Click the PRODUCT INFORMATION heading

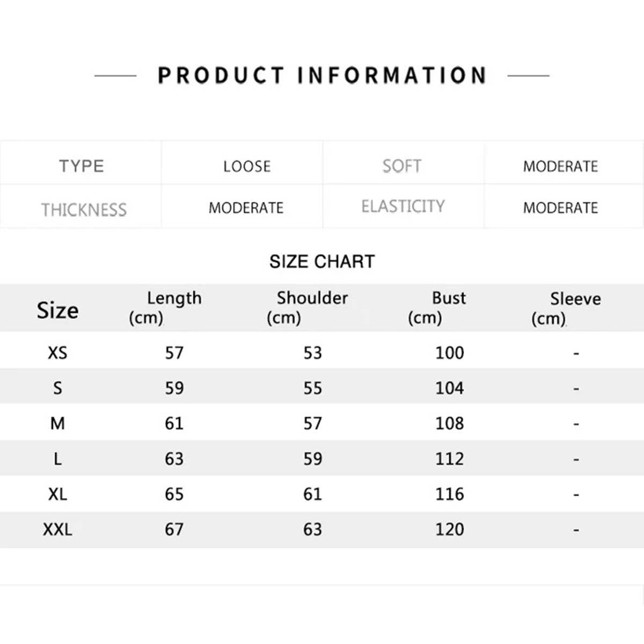click(x=322, y=76)
